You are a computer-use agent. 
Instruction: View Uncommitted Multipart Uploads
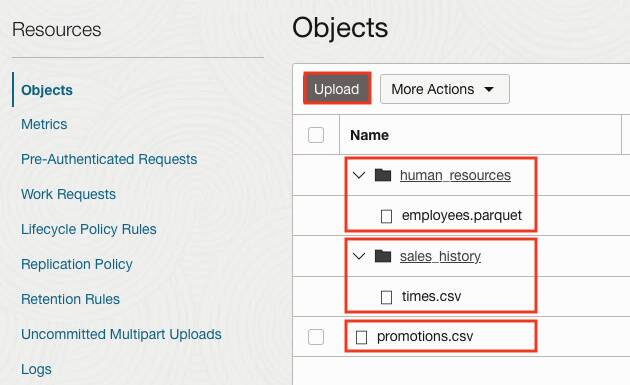click(x=121, y=334)
